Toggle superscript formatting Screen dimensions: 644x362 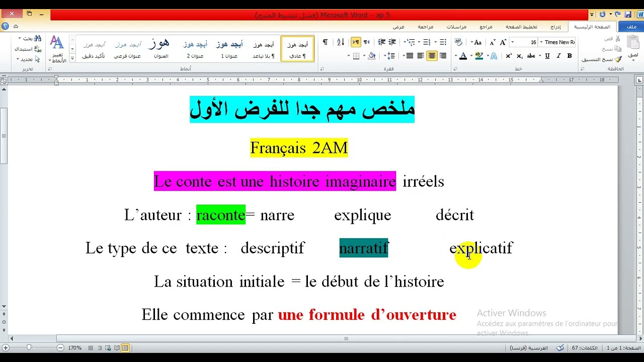[x=509, y=56]
